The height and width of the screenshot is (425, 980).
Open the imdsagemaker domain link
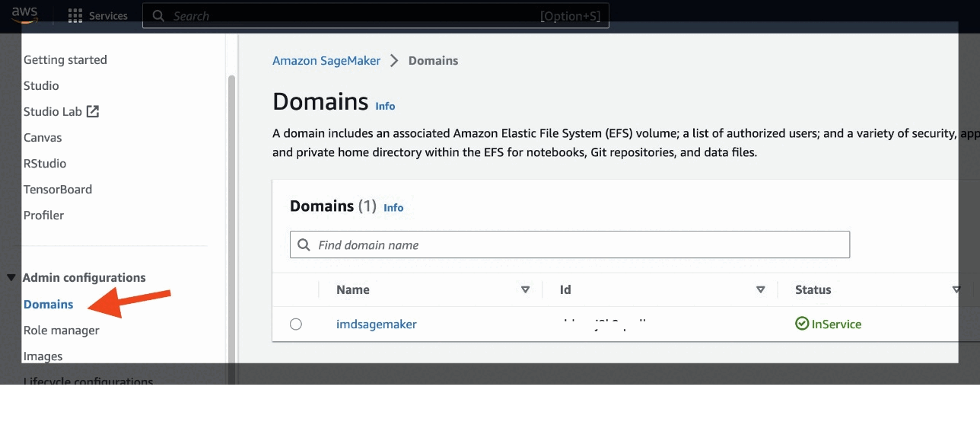click(377, 324)
